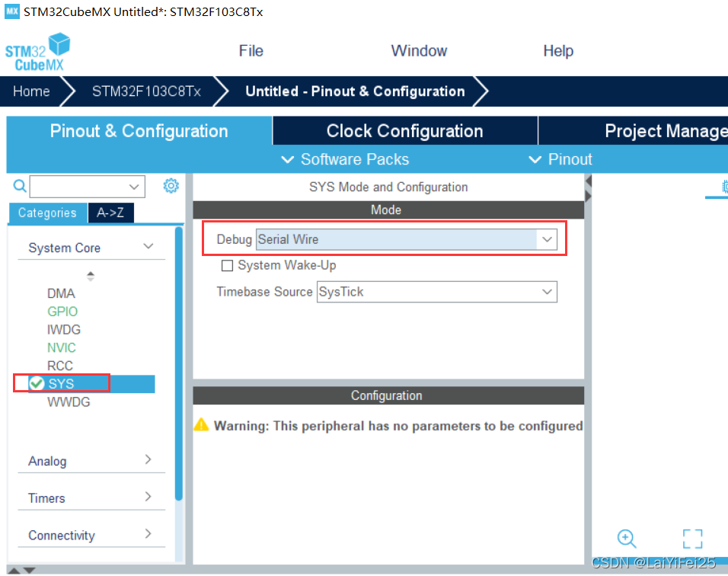Click the bottom-left down triangle
728x576 pixels.
coord(29,571)
